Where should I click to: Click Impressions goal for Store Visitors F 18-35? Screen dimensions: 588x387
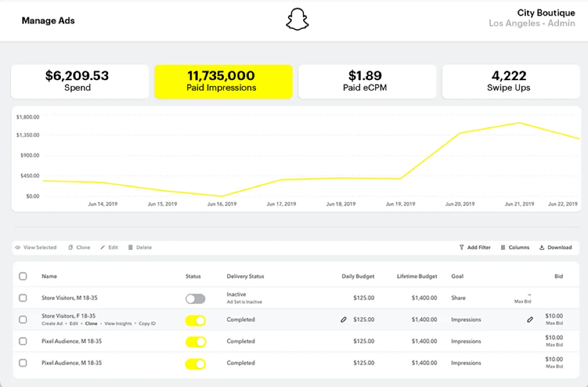466,320
